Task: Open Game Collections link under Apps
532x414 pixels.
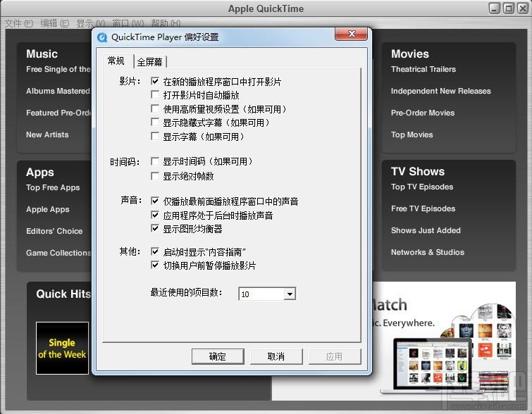Action: tap(58, 253)
